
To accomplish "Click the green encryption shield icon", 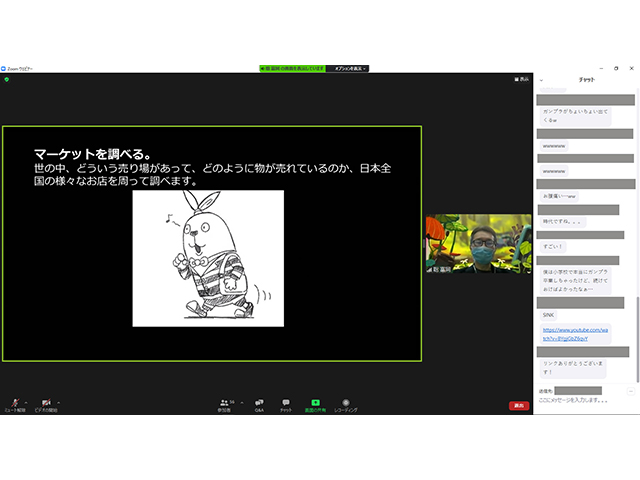I will point(7,80).
